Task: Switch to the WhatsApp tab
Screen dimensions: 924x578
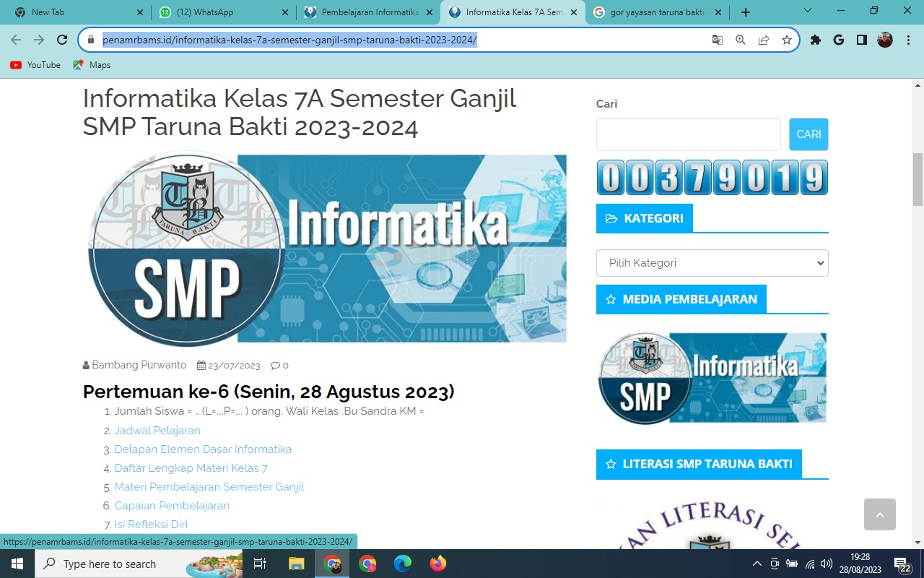Action: 224,12
